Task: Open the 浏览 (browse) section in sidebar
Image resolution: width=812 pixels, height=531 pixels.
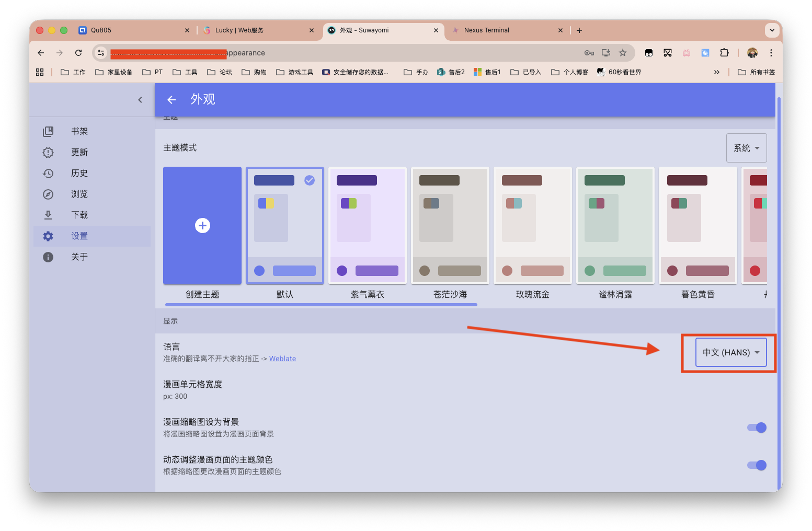Action: pyautogui.click(x=79, y=194)
